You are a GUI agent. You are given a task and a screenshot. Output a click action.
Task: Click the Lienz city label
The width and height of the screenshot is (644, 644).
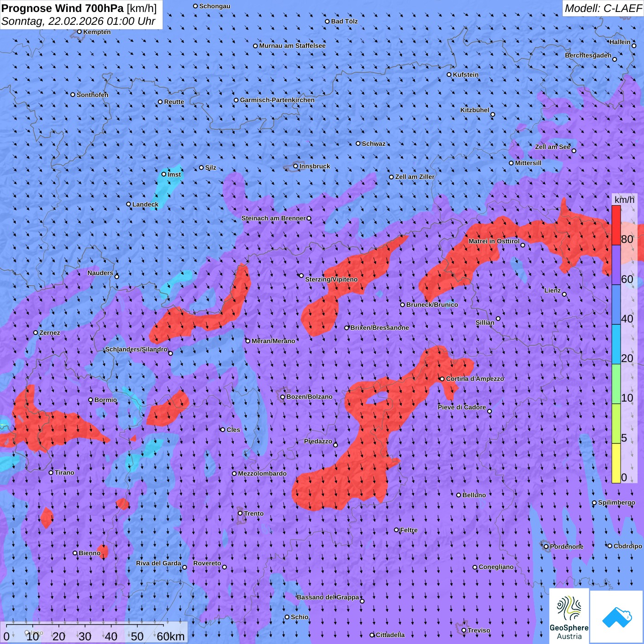tap(552, 290)
